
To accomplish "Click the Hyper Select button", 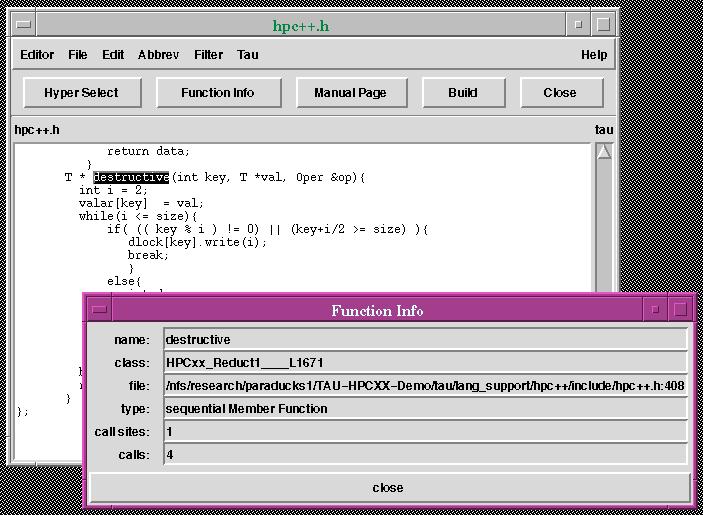I will coord(82,93).
